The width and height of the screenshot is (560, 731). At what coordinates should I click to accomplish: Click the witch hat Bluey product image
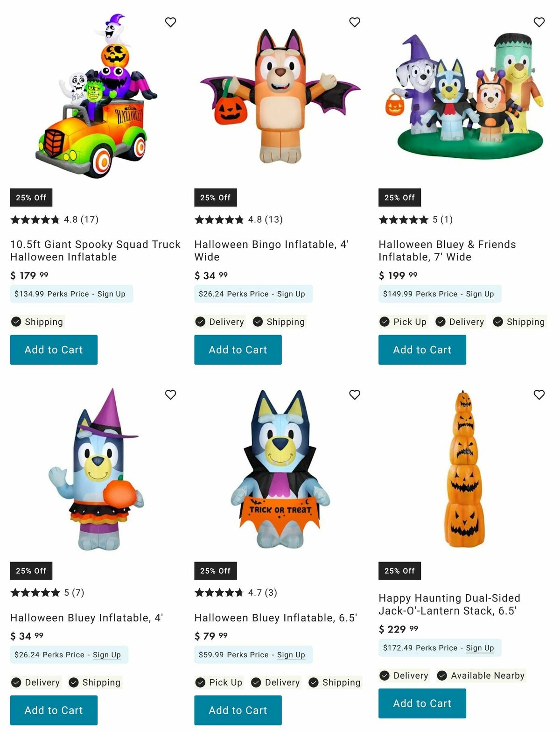click(97, 469)
